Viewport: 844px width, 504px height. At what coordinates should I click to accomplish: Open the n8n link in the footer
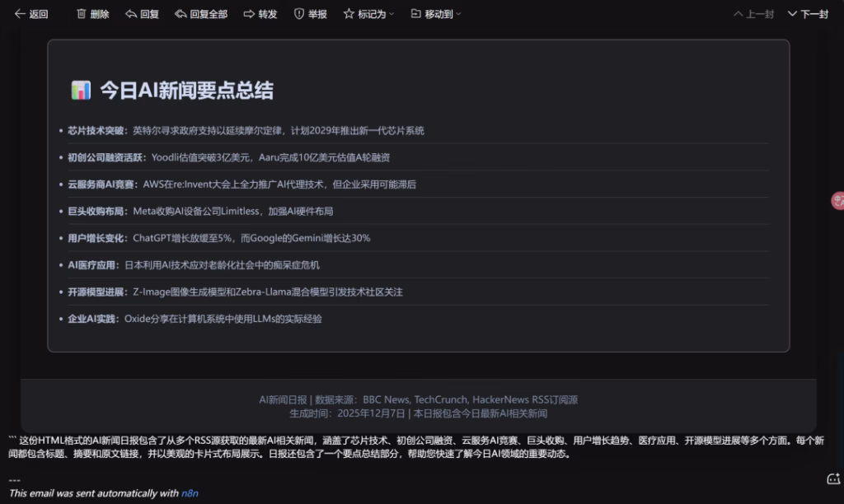190,493
